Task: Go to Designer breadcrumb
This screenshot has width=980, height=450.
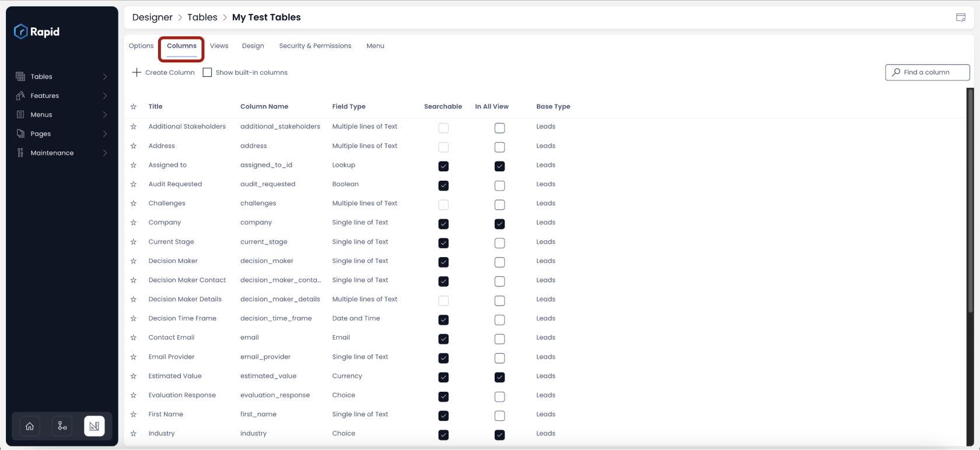Action: pyautogui.click(x=152, y=17)
